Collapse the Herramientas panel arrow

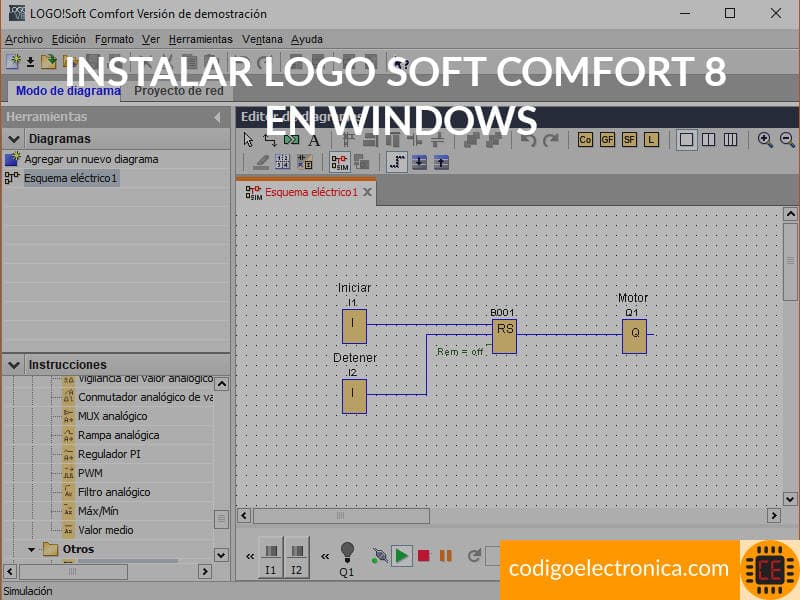tap(218, 117)
